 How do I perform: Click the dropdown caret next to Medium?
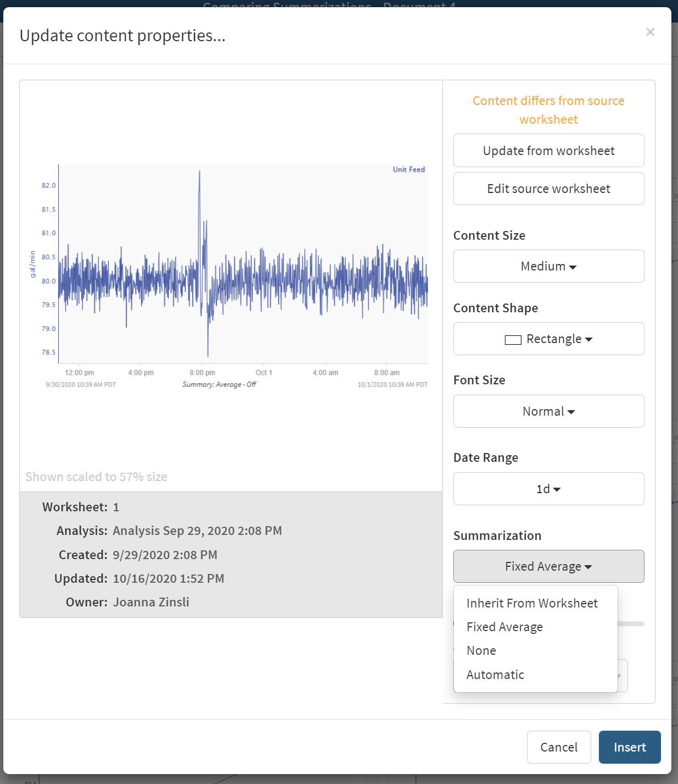tap(574, 266)
